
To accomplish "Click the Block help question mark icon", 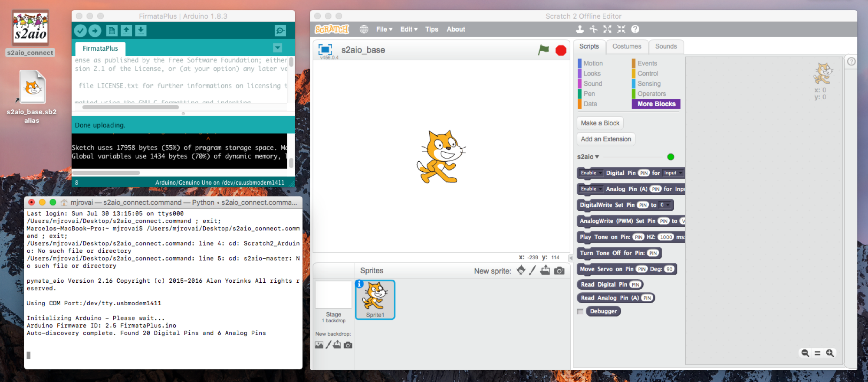I will [635, 29].
